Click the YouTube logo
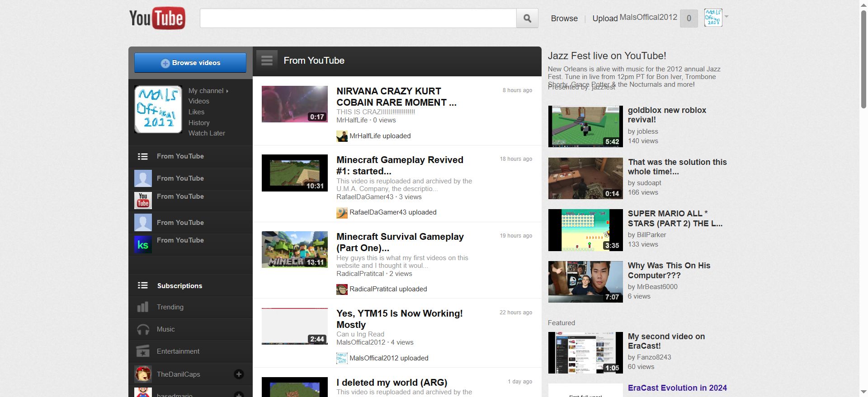This screenshot has height=397, width=868. [157, 18]
